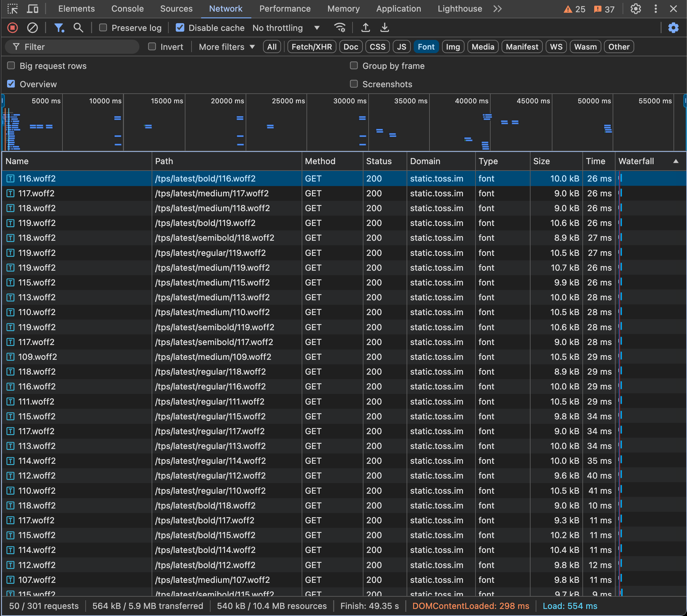Open network search magnifier

pos(79,28)
